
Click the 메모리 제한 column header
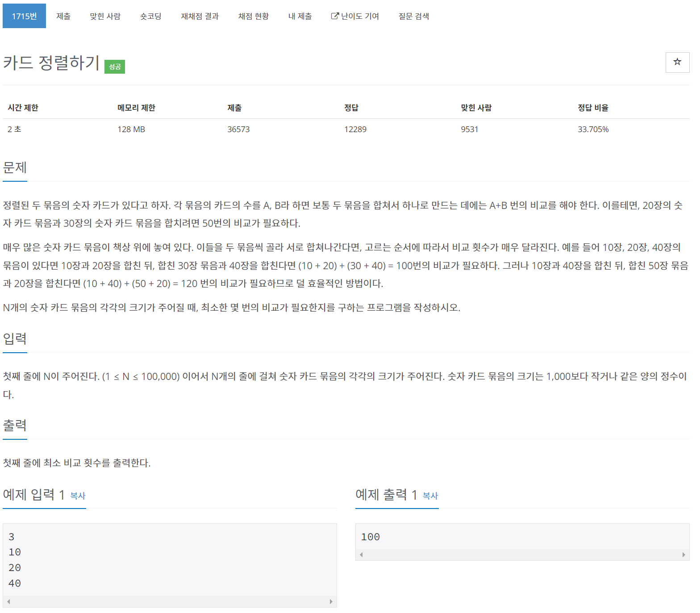point(137,108)
